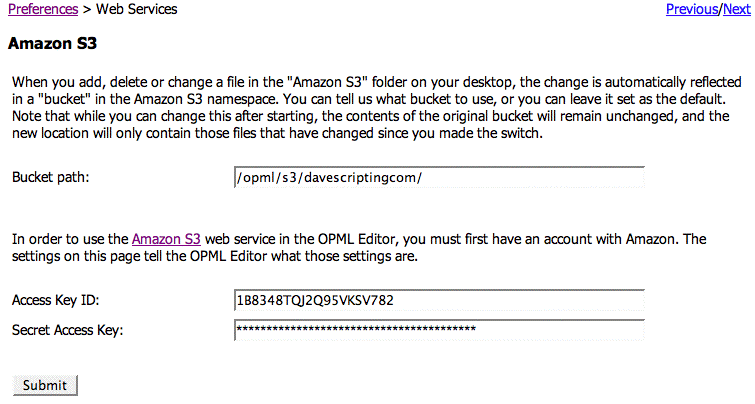Click the Submit button

pos(45,385)
